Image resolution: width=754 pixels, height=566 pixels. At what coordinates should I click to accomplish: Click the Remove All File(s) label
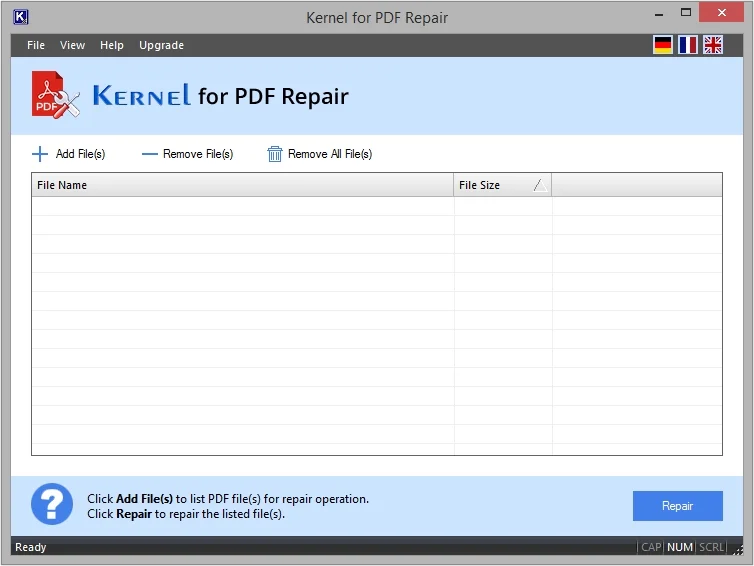coord(330,154)
